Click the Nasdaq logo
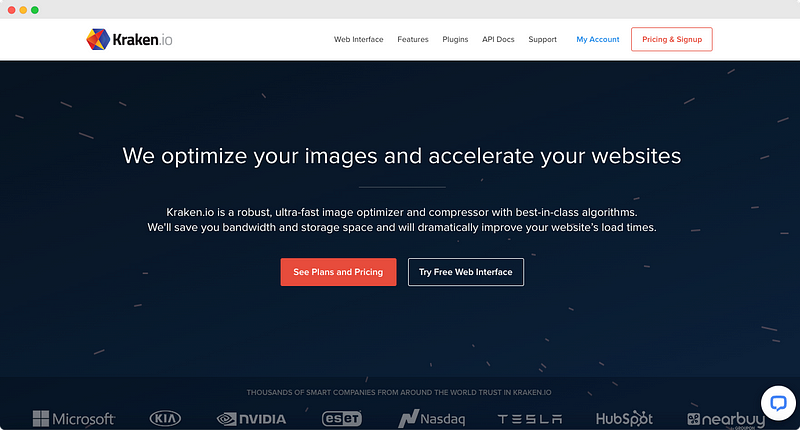This screenshot has height=430, width=800. (432, 419)
